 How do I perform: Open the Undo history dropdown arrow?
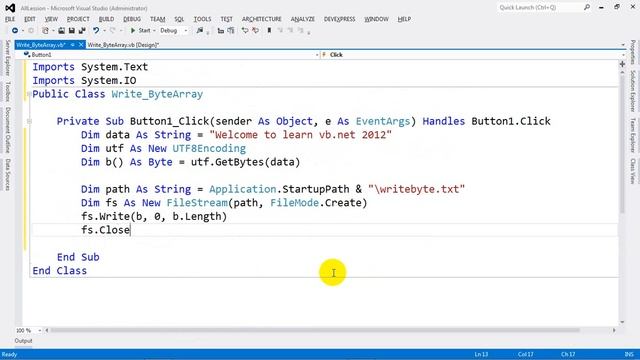click(104, 31)
